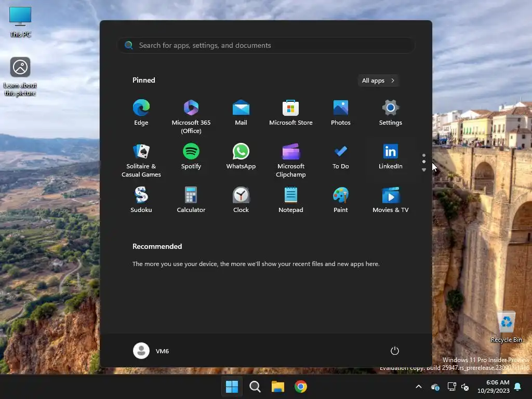Viewport: 532px width, 399px height.
Task: Select the Recycle Bin desktop icon
Action: click(506, 327)
